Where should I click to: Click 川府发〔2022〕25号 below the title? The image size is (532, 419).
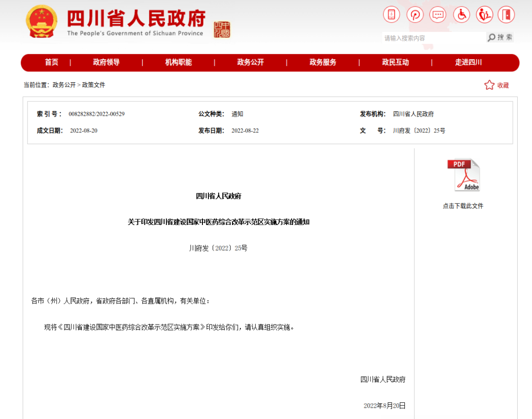point(219,249)
